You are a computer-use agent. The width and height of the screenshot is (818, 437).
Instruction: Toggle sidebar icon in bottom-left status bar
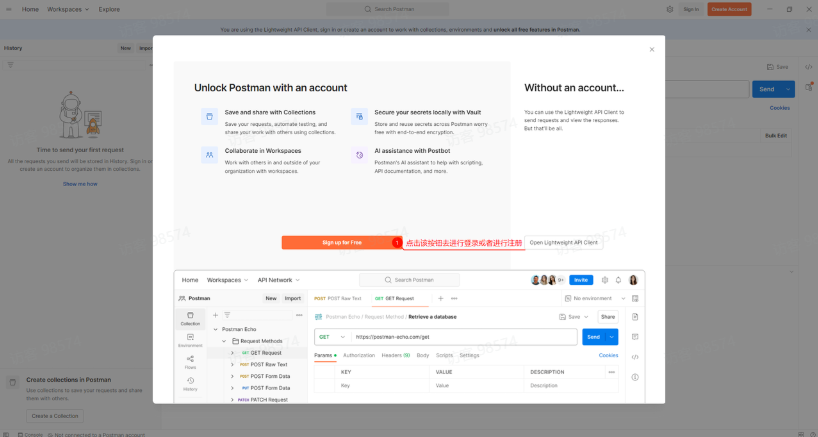[6, 434]
